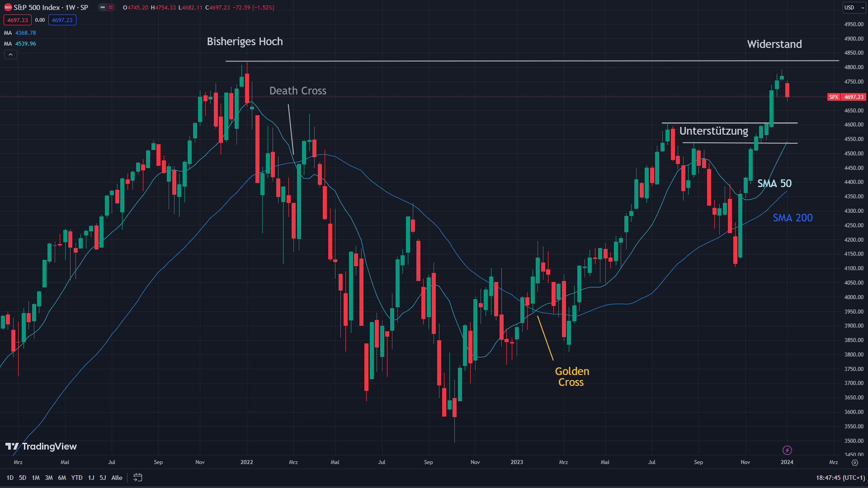
Task: Select the 1J range tab
Action: pyautogui.click(x=91, y=478)
